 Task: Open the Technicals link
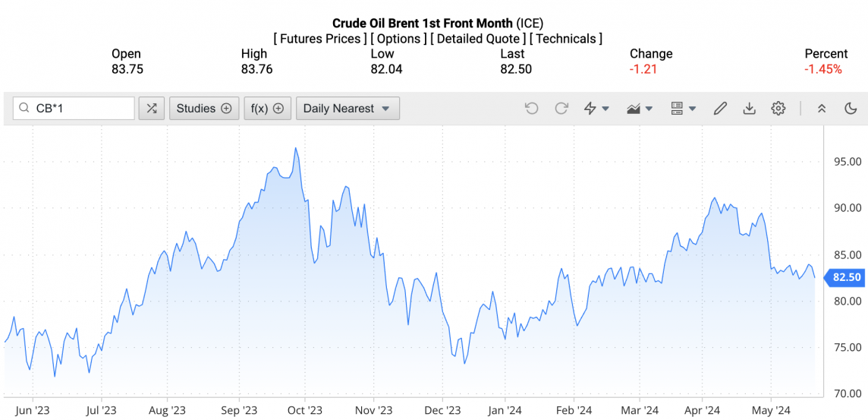566,38
